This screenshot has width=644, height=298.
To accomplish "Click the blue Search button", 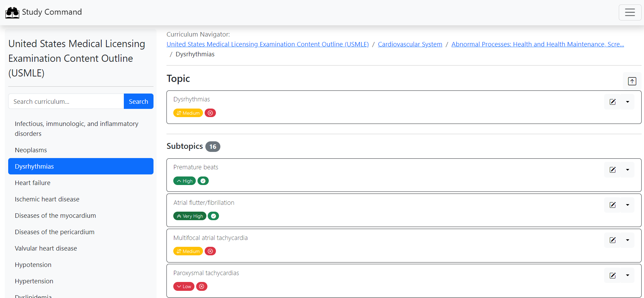I will [x=138, y=101].
